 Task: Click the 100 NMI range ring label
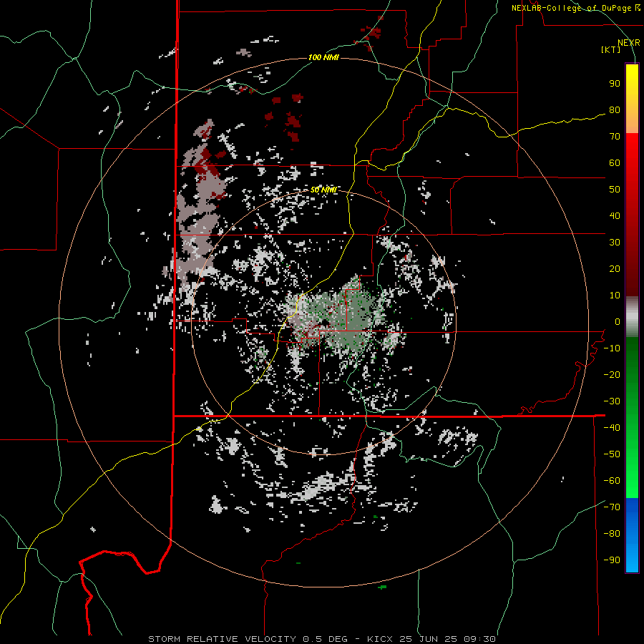coord(323,57)
